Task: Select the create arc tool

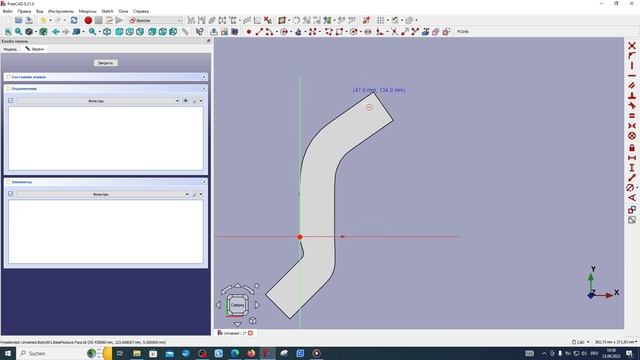Action: (269, 31)
